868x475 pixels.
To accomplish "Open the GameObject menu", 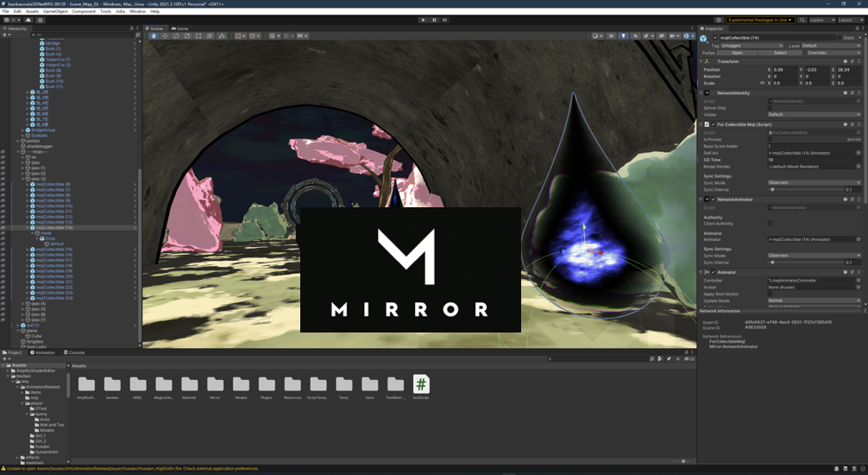I will click(x=55, y=11).
